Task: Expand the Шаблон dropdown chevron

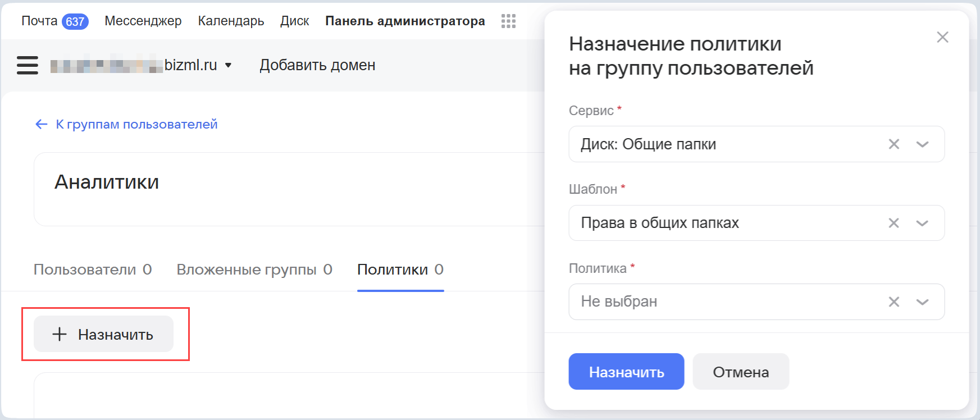Action: click(922, 223)
